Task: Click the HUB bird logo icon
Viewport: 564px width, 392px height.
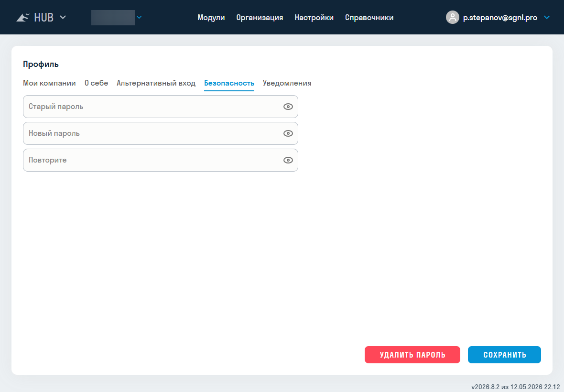Action: pos(22,17)
